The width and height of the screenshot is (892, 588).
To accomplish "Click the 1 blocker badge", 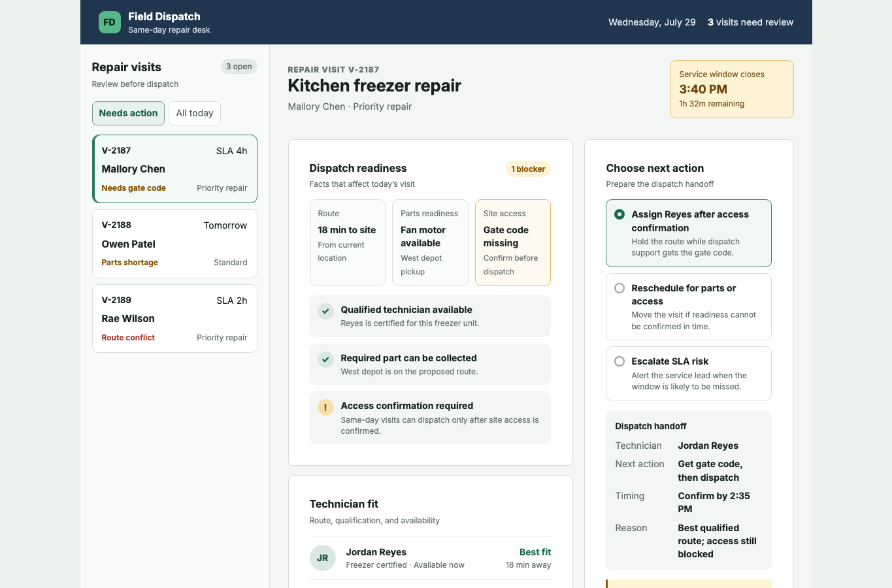I will (x=528, y=169).
